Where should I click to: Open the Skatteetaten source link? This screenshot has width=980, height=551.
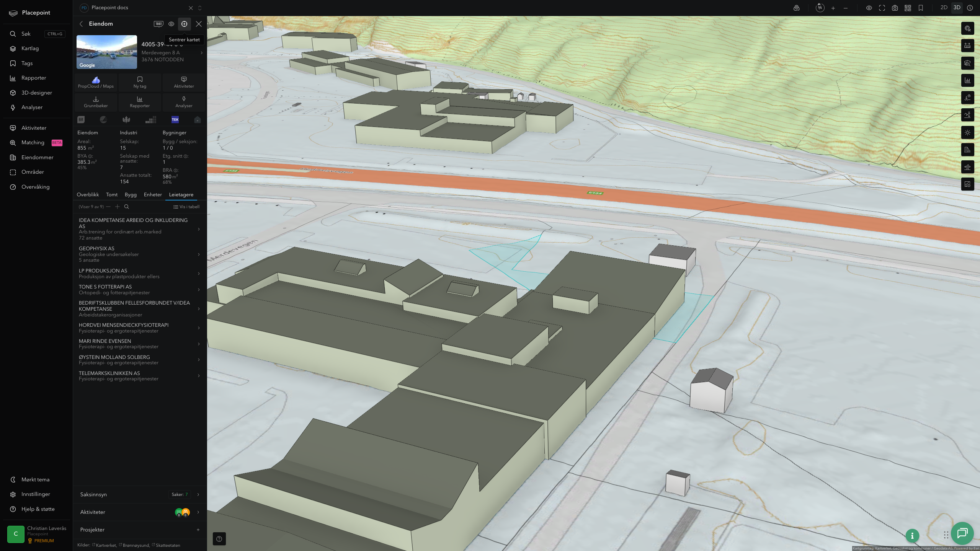[168, 545]
